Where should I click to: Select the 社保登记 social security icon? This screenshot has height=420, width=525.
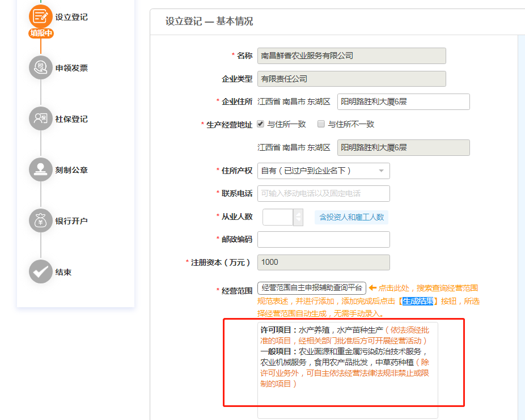point(41,119)
